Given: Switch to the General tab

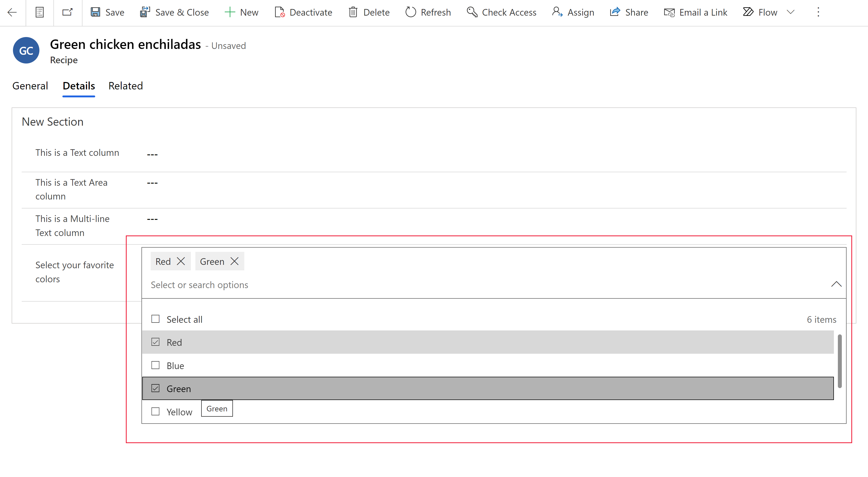Looking at the screenshot, I should pos(30,85).
